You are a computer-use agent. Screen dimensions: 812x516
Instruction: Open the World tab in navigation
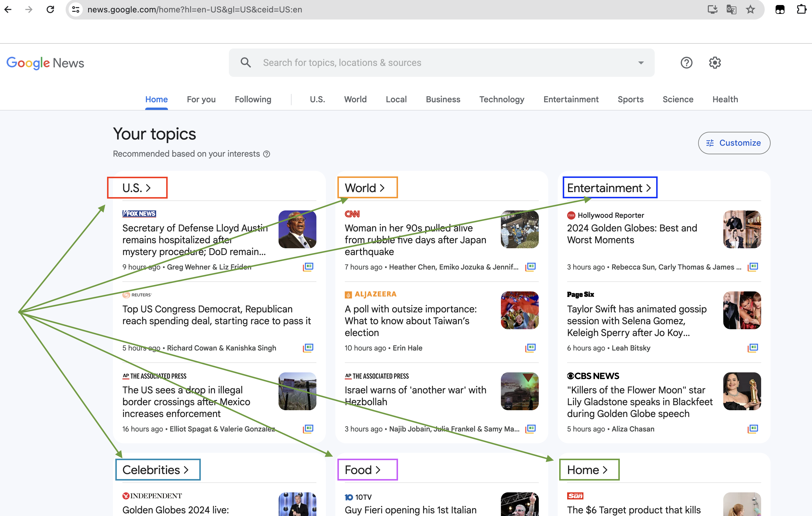click(355, 99)
